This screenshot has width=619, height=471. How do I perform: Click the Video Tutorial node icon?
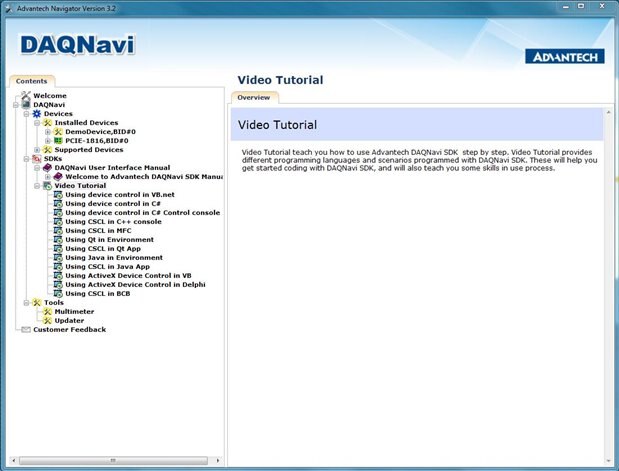click(47, 186)
